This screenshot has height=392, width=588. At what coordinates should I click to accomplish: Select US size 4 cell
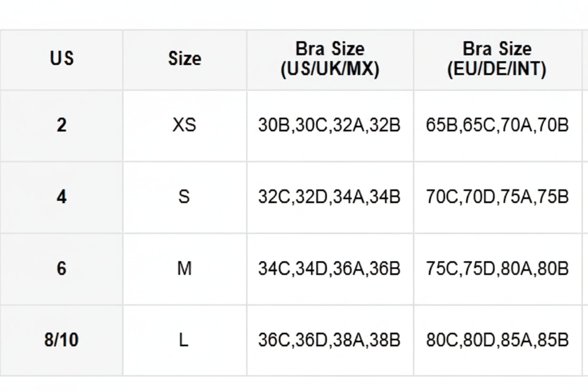(x=61, y=197)
